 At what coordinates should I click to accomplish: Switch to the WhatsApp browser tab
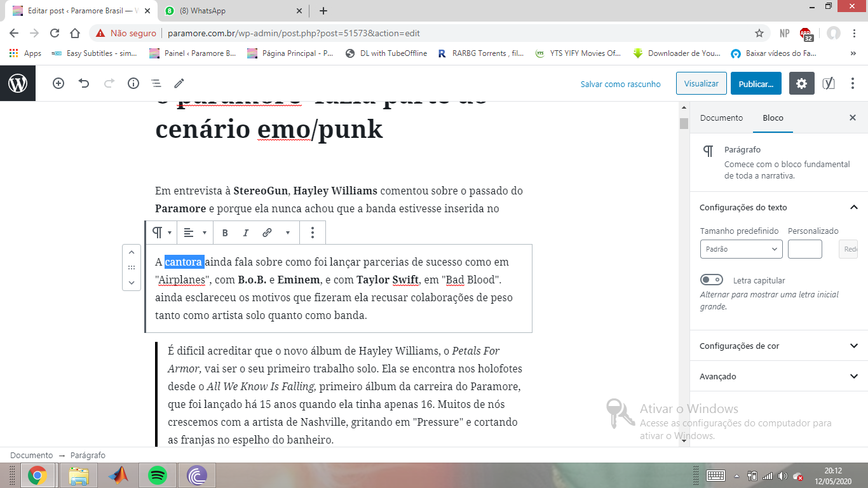pyautogui.click(x=233, y=11)
